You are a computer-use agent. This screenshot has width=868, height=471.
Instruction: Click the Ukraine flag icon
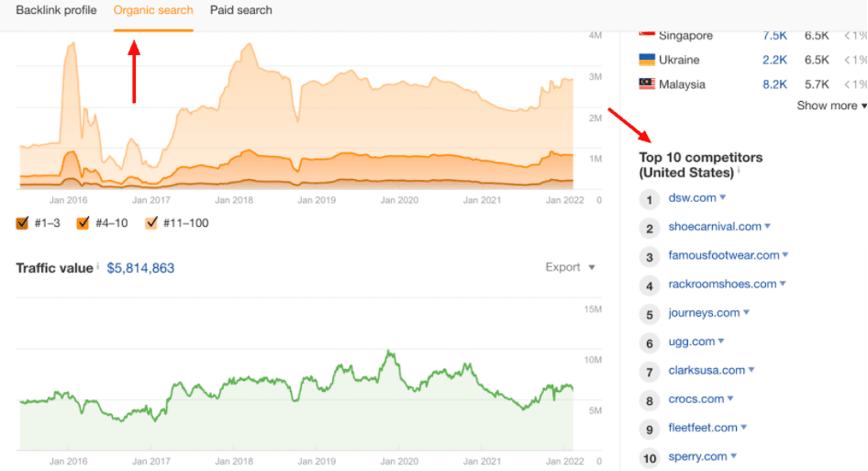(x=647, y=60)
